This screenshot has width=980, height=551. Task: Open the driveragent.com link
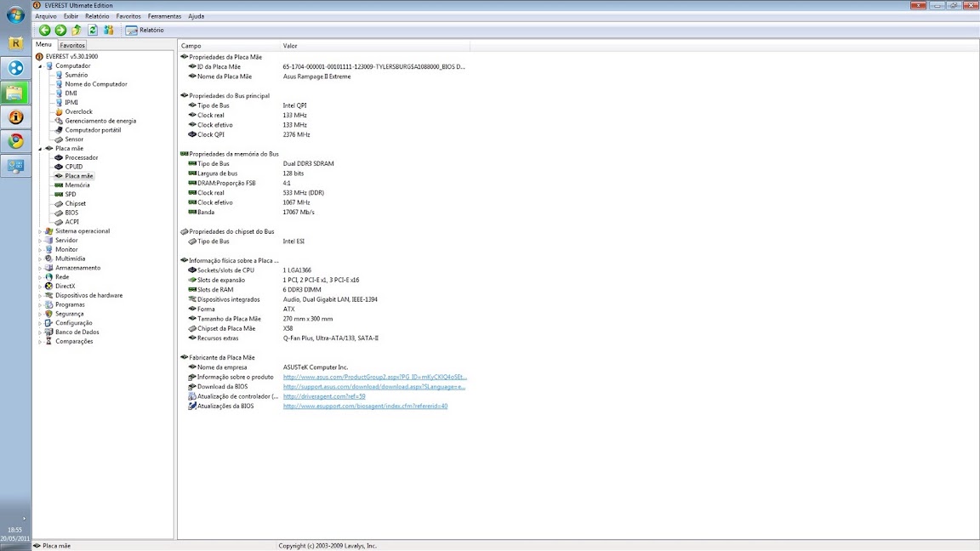[x=324, y=396]
